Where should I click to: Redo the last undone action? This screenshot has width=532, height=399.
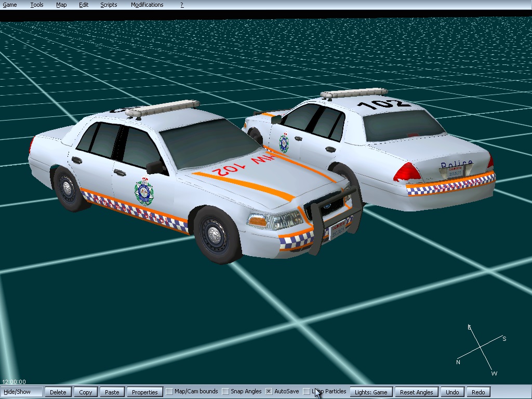(x=478, y=392)
